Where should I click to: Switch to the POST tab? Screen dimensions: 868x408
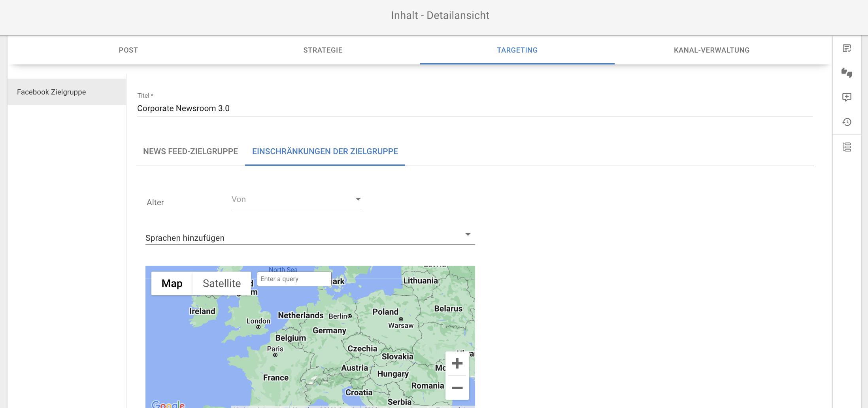click(128, 50)
